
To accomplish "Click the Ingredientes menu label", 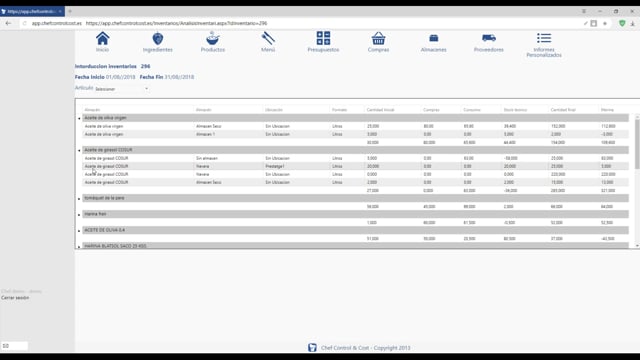I will point(158,49).
